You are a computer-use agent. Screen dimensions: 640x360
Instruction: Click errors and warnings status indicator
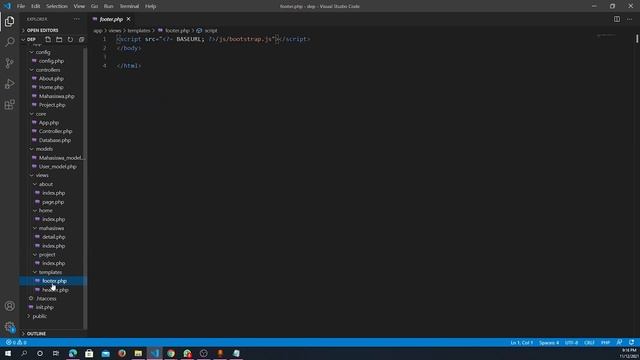16,342
